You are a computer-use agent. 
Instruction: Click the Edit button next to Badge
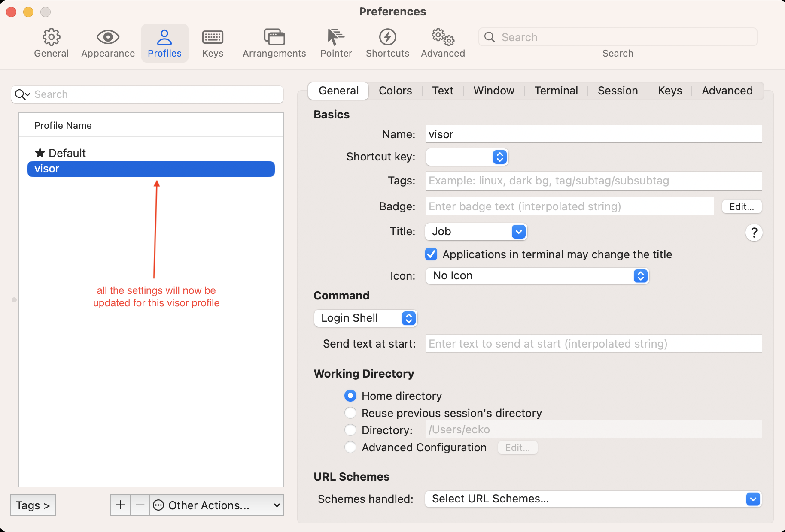coord(742,206)
